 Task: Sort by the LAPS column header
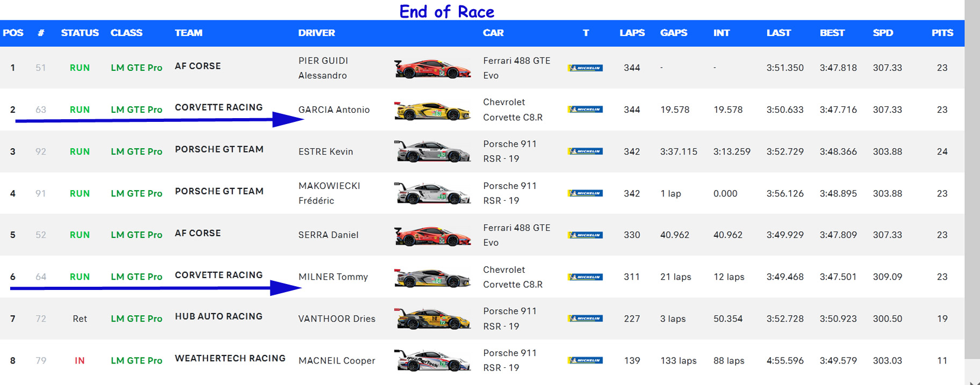click(x=632, y=33)
